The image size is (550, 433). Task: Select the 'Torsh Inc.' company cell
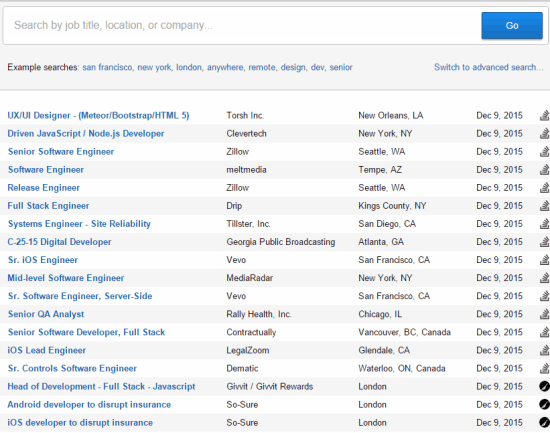pyautogui.click(x=245, y=115)
